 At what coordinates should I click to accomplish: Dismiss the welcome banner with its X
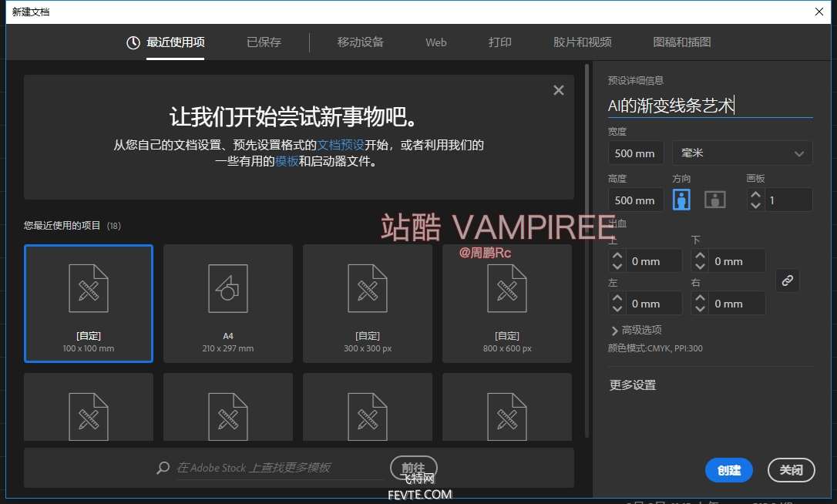(x=558, y=90)
